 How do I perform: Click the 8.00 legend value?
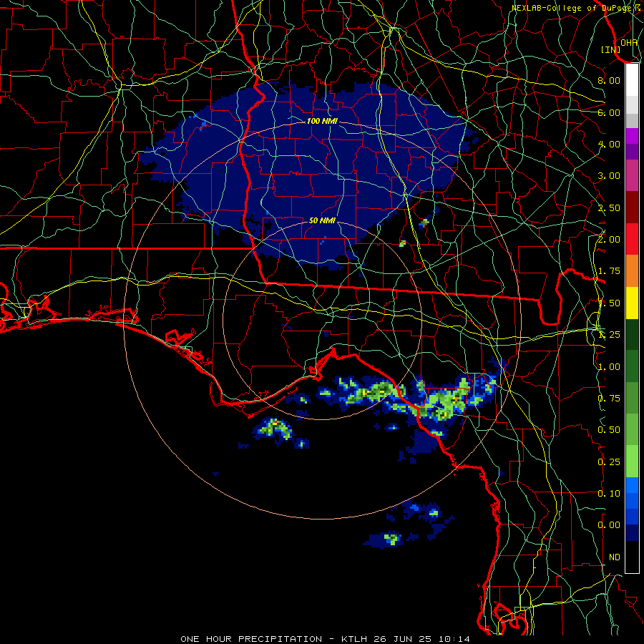tap(609, 80)
